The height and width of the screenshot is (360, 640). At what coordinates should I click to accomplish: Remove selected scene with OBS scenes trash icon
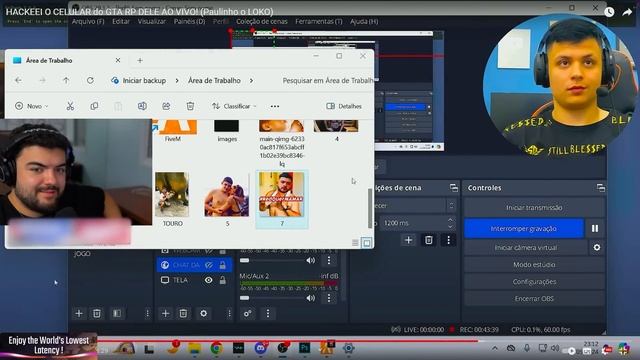(x=97, y=313)
